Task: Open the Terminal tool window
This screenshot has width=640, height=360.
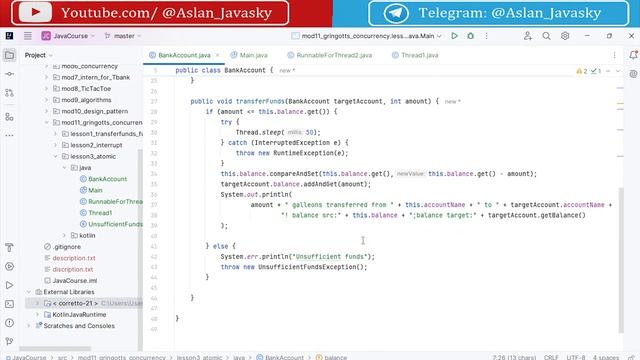Action: 9,304
